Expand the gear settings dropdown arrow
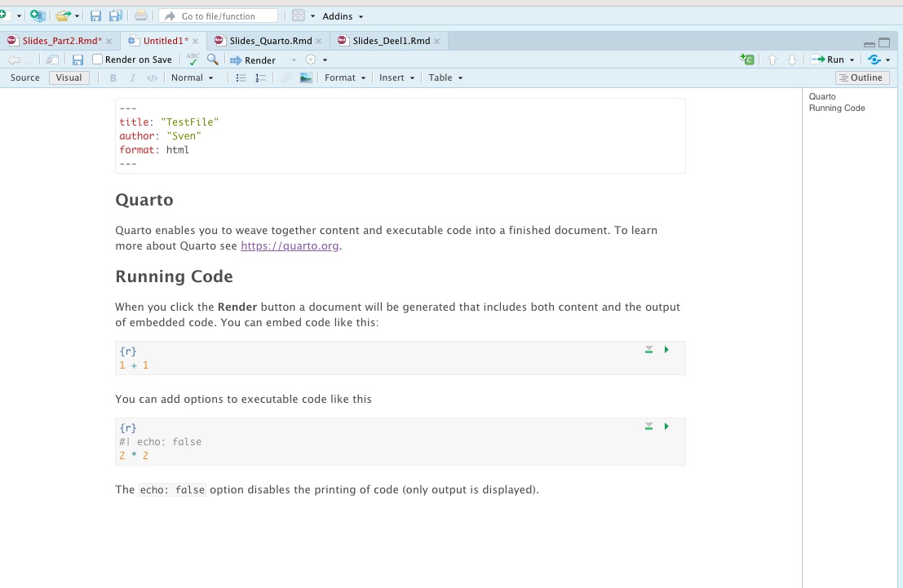This screenshot has height=588, width=903. (325, 60)
